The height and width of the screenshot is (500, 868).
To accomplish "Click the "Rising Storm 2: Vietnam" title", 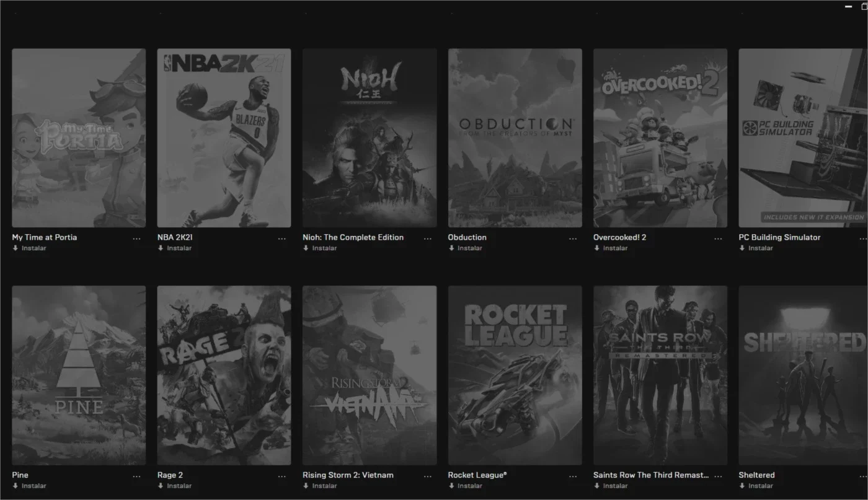I will click(x=348, y=475).
